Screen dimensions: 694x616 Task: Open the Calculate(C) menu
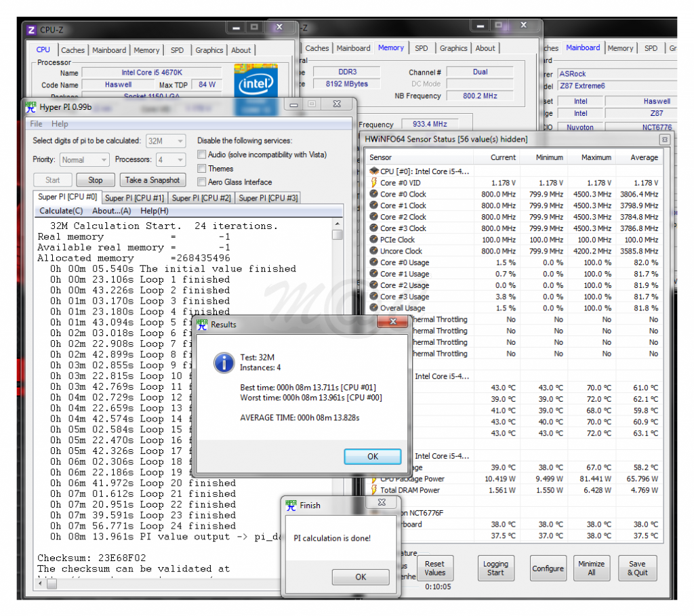(x=61, y=211)
